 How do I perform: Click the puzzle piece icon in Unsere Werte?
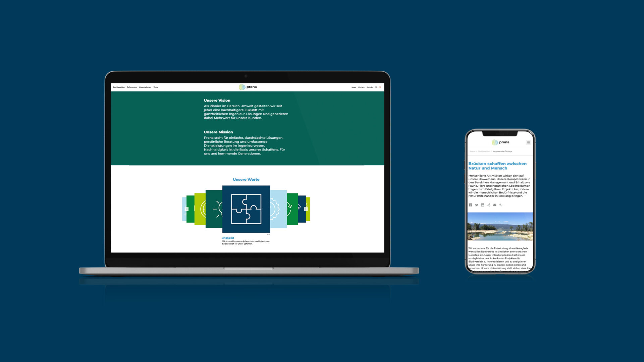pyautogui.click(x=246, y=208)
